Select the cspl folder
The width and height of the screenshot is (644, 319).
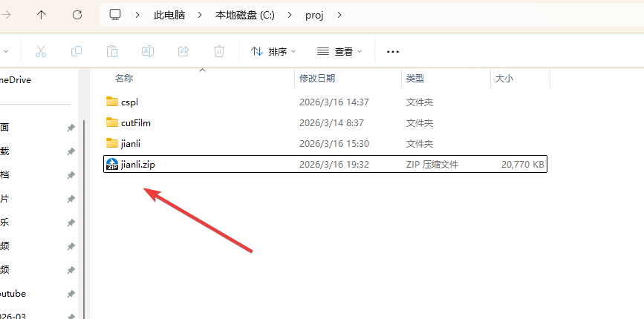(x=129, y=102)
